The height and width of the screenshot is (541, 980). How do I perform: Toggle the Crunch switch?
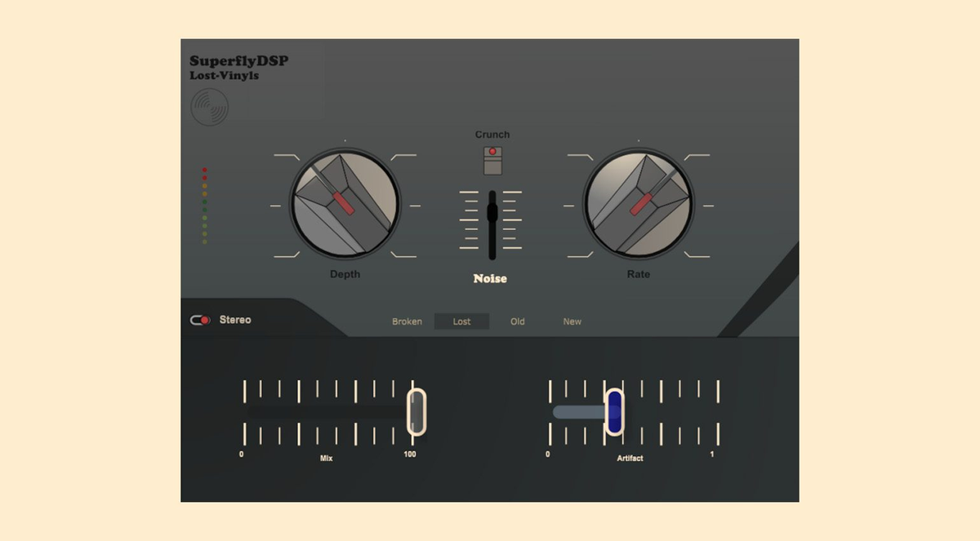[x=492, y=161]
